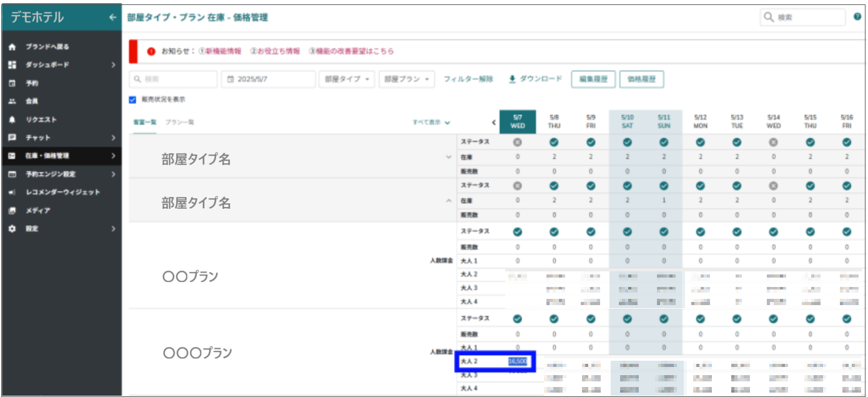The image size is (868, 397).
Task: Open the 部屋プラン filter dropdown
Action: [406, 79]
